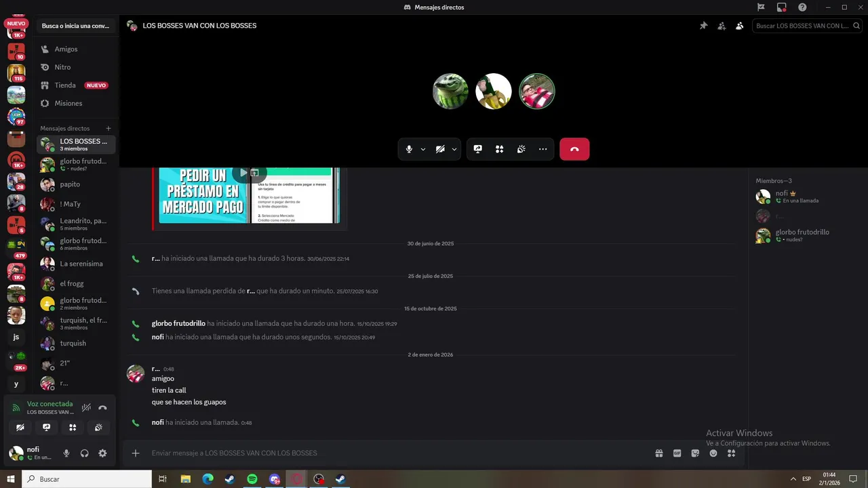Turn on camera in voice connected panel
This screenshot has height=488, width=868.
(20, 427)
